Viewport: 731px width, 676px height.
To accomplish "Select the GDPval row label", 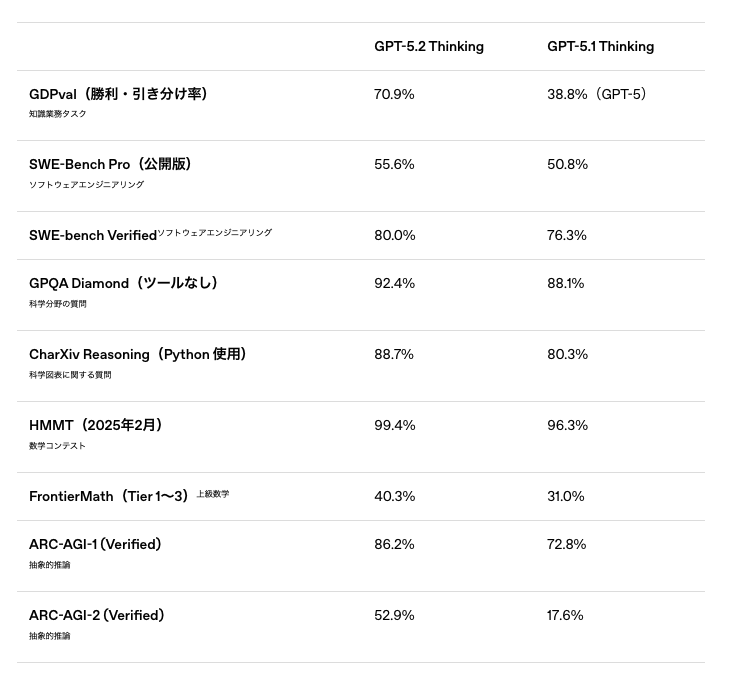I will pos(119,94).
